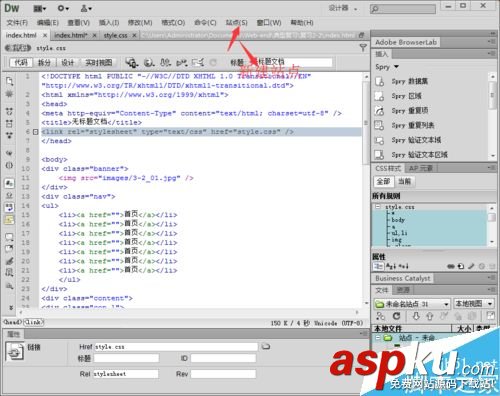Select All mode in CSS Styles

[x=383, y=181]
